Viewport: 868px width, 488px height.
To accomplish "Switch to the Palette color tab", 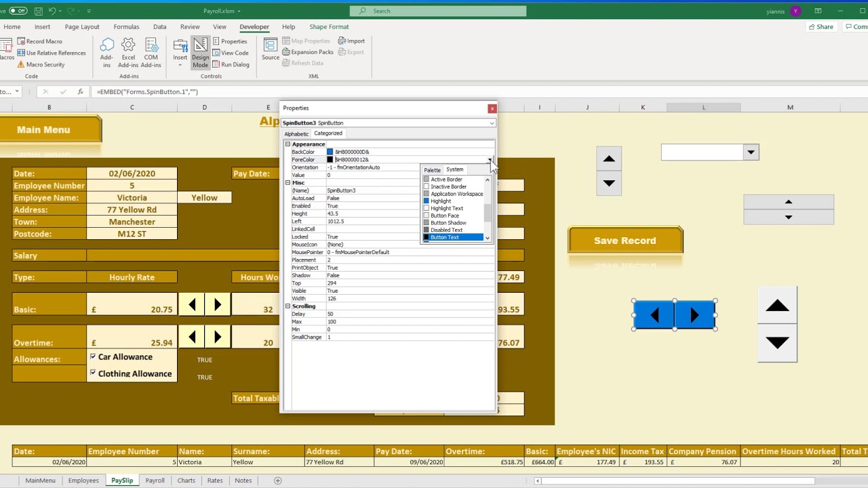I will (432, 170).
